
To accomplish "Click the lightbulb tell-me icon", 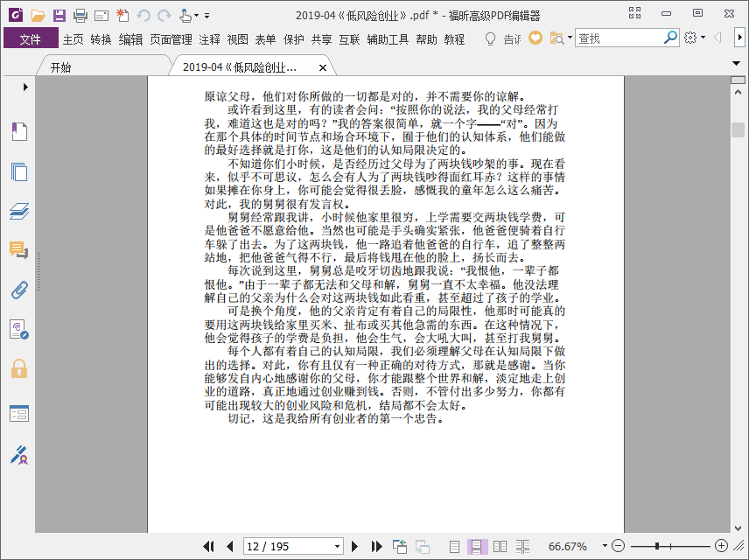I will pyautogui.click(x=490, y=38).
